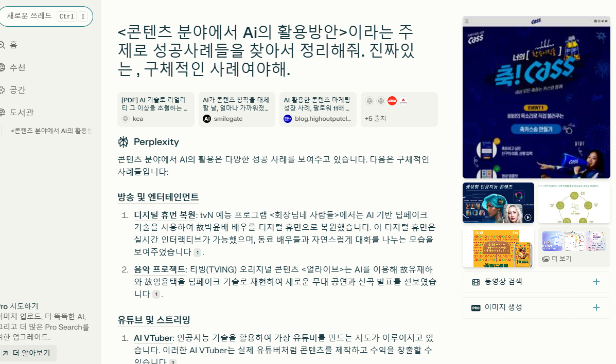Click citation 1 after 디지털 휴먼 복원 paragraph
The height and width of the screenshot is (364, 616).
coord(197,252)
